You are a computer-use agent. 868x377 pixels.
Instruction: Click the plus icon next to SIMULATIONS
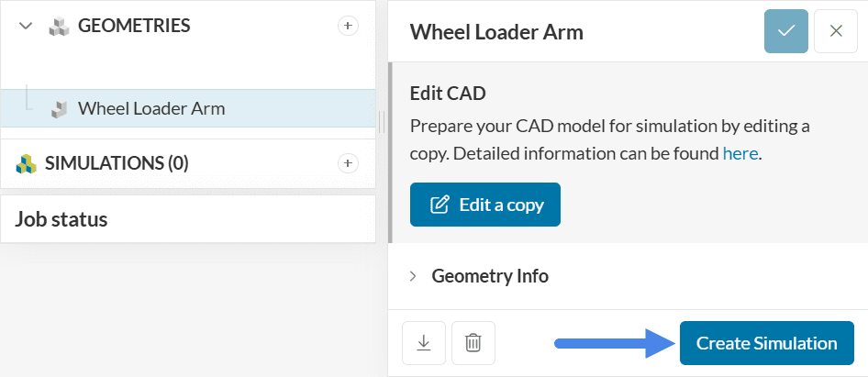348,163
